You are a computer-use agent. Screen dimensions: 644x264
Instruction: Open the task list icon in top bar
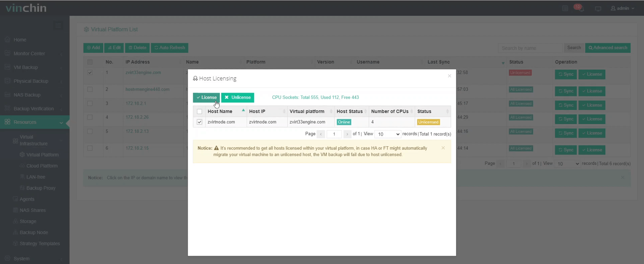(565, 8)
